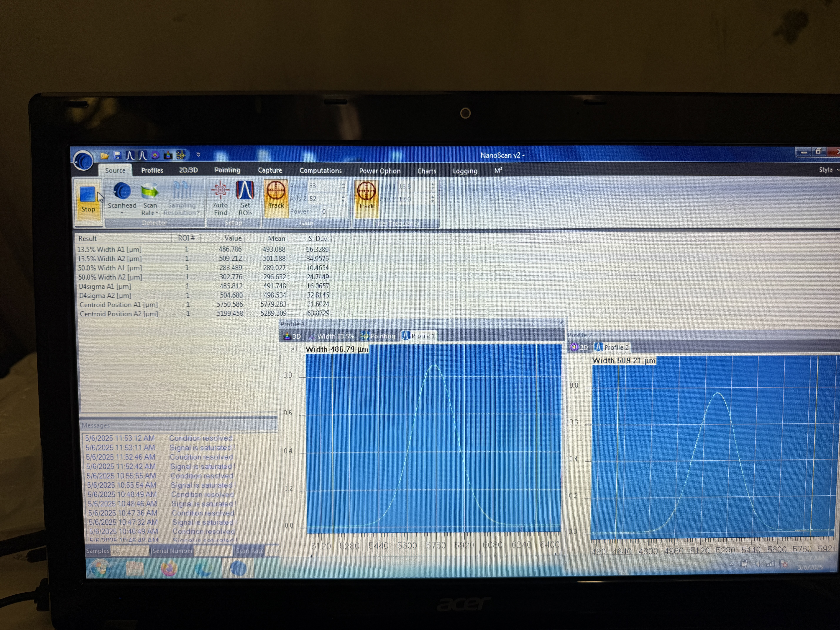
Task: Select the D4sigma A1 result row
Action: pyautogui.click(x=204, y=286)
